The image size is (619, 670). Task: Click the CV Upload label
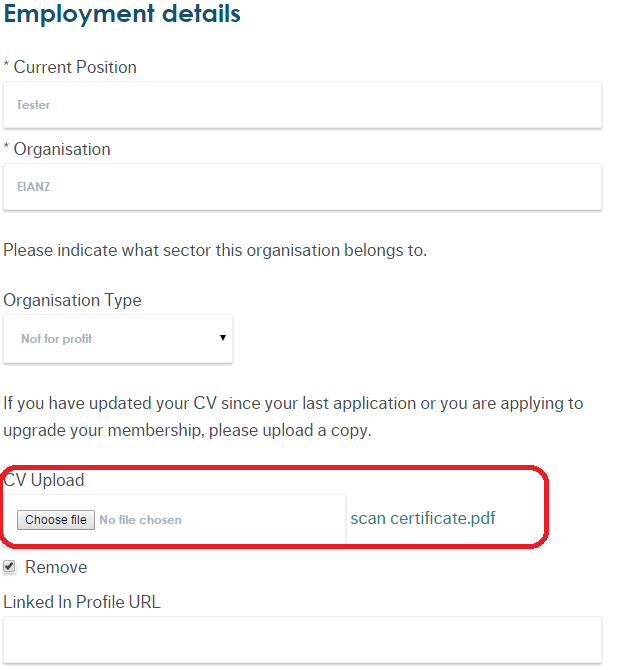[x=44, y=480]
